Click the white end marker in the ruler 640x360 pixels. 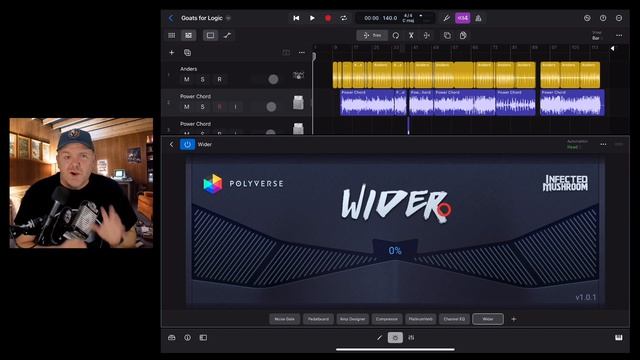pos(612,48)
